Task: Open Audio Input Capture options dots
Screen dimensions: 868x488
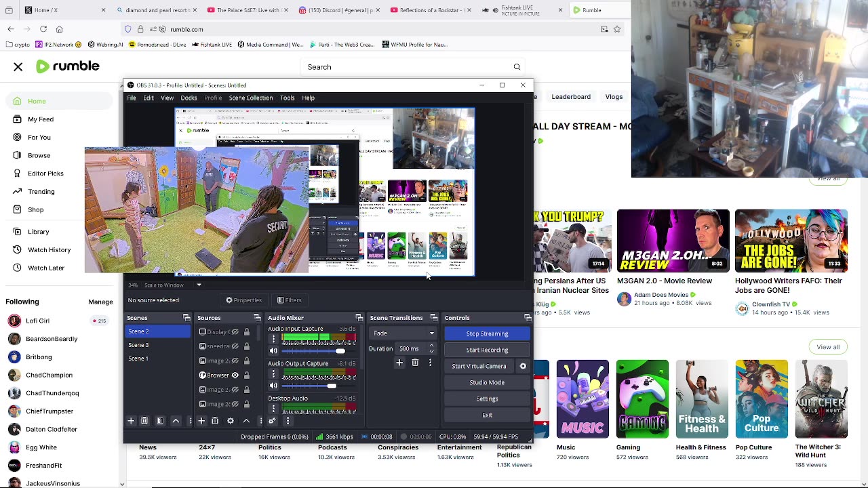Action: 273,339
